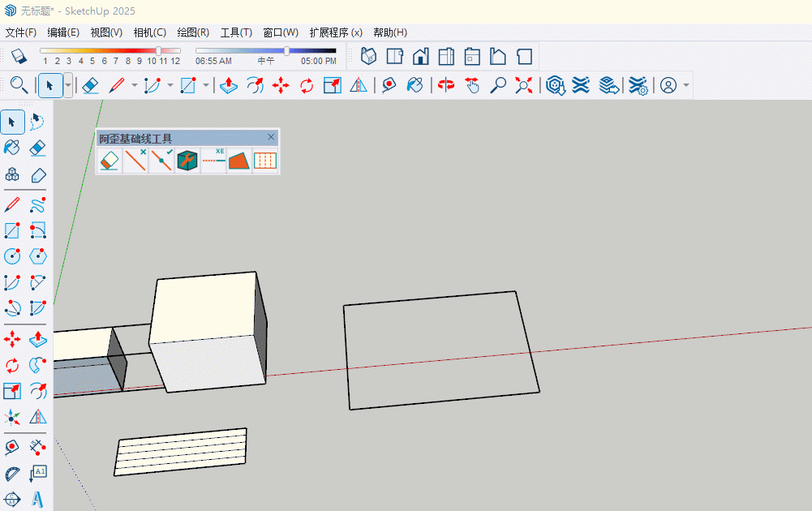
Task: Open the 相机(C) menu
Action: 149,32
